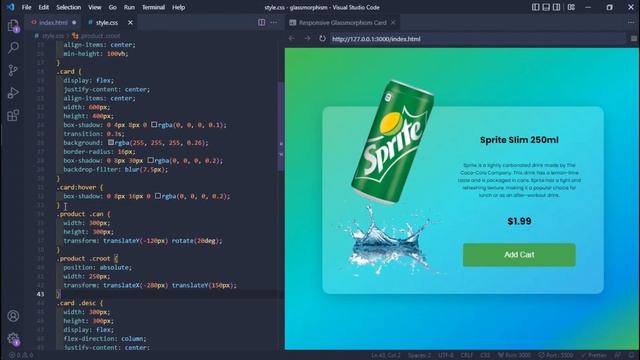Click the CRLF end-of-line status item

coord(467,355)
